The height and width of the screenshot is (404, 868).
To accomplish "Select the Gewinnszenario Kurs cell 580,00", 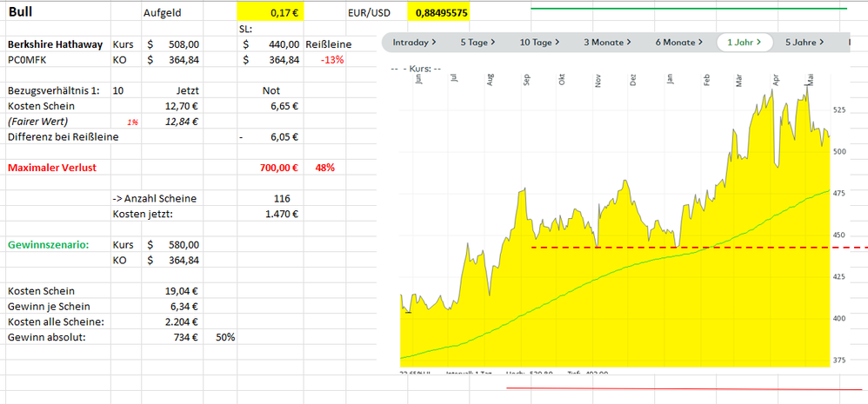I will click(x=173, y=245).
